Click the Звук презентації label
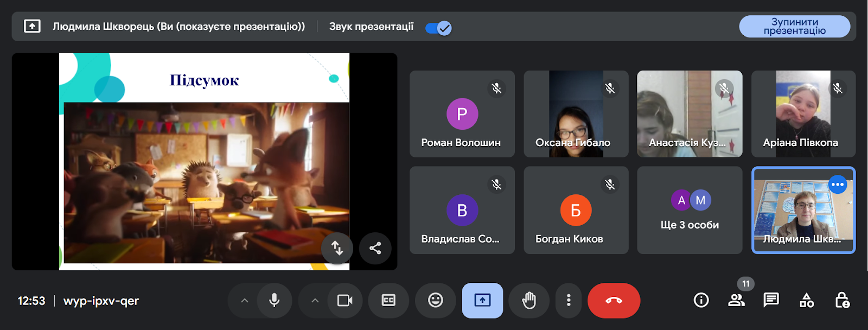Screen dimensions: 868x330 click(372, 26)
